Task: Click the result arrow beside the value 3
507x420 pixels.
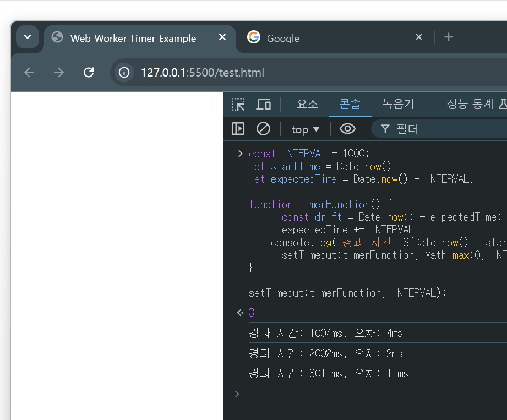Action: tap(240, 313)
